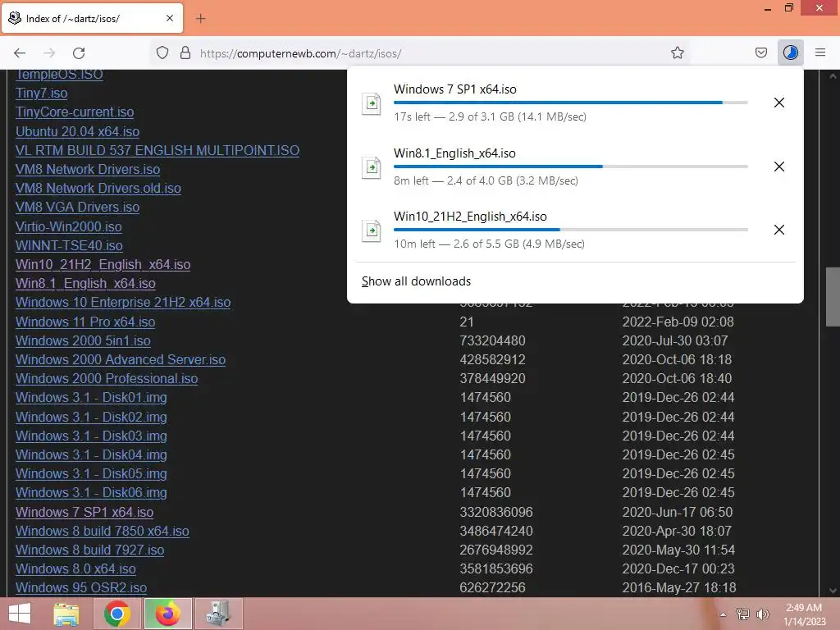Select the Index of /~dartz/isos/ tab
The image size is (840, 630).
[x=92, y=18]
